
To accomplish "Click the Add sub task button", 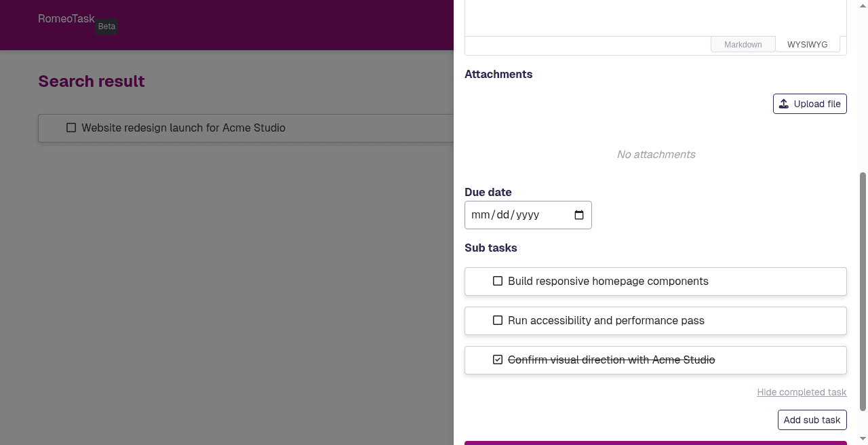I will [x=812, y=420].
